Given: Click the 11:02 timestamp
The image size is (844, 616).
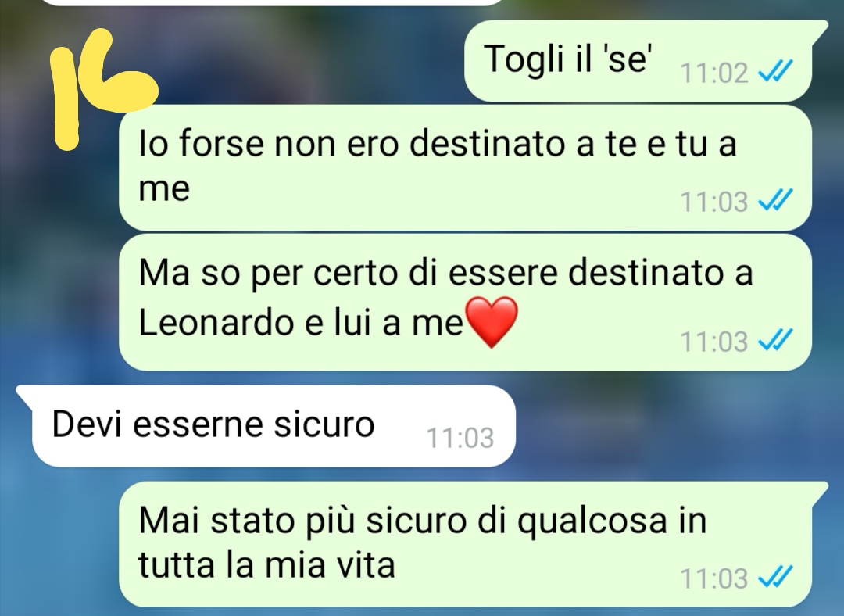Looking at the screenshot, I should pyautogui.click(x=714, y=73).
